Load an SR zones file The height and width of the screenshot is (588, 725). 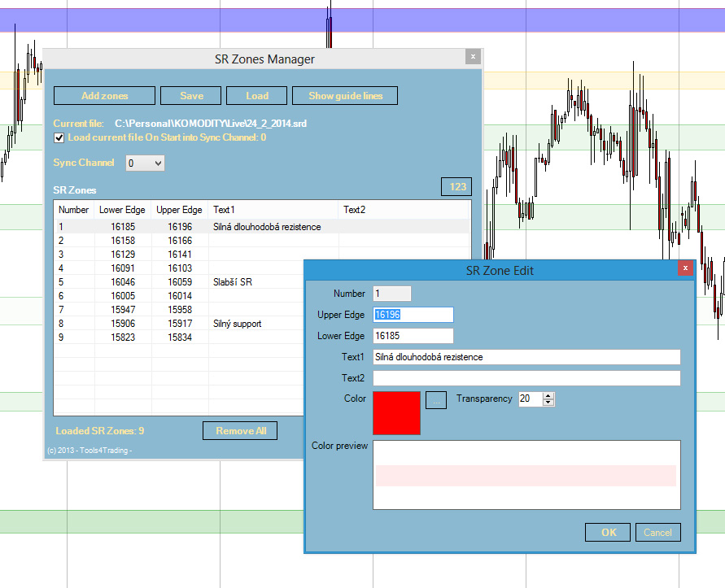coord(256,96)
